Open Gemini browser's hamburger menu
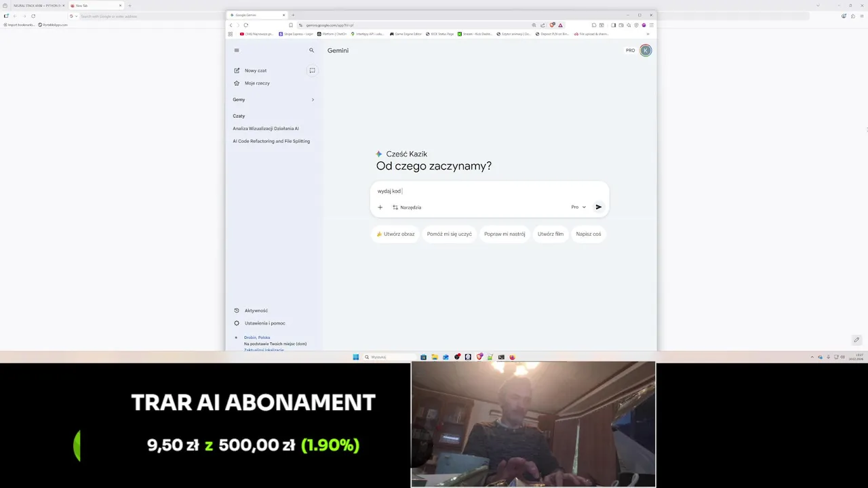 652,25
